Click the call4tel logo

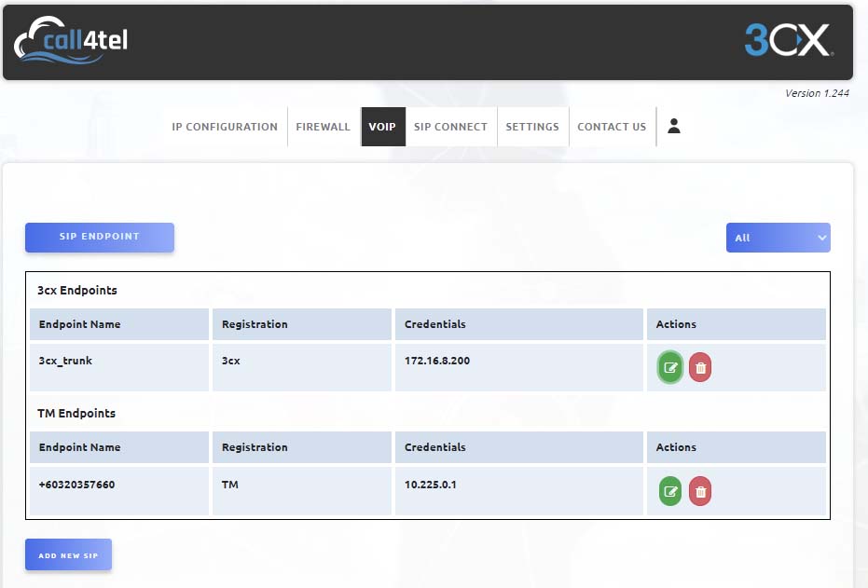[x=71, y=40]
